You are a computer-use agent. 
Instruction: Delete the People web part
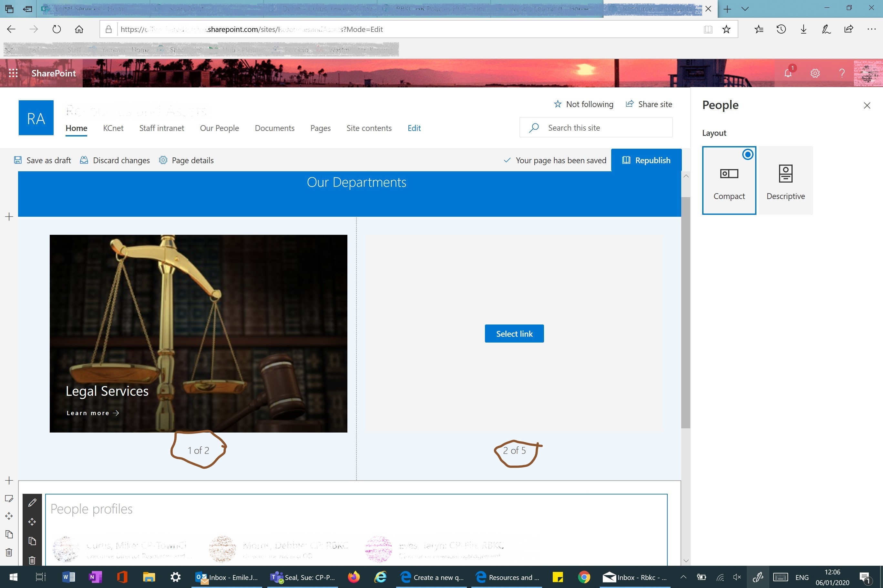pyautogui.click(x=32, y=560)
